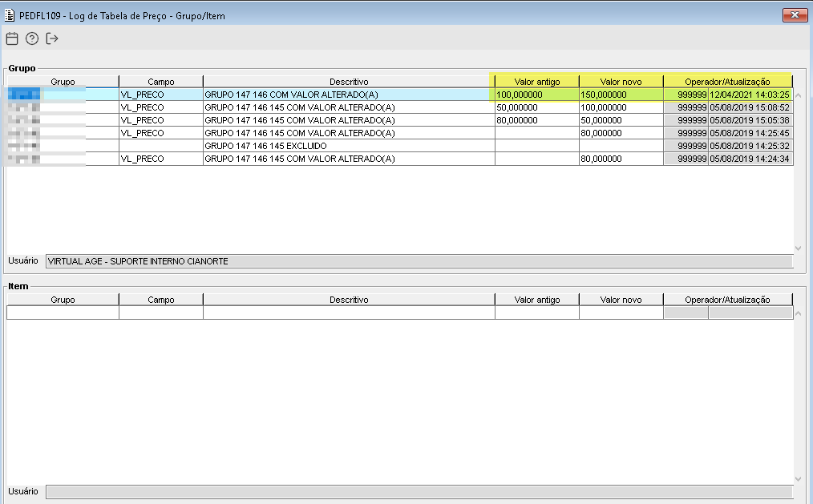813x504 pixels.
Task: Click description in the 15:08:52 row
Action: point(349,107)
